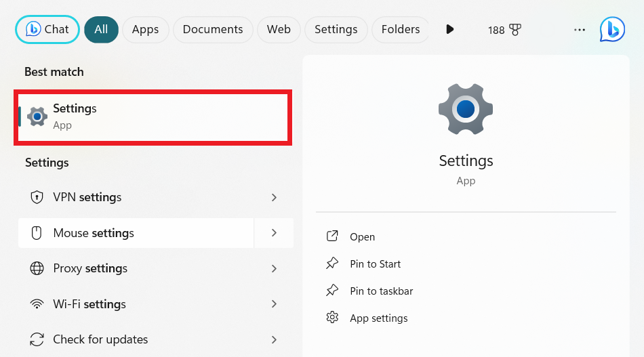The height and width of the screenshot is (357, 644).
Task: Open Settings app from Best match
Action: click(x=153, y=117)
